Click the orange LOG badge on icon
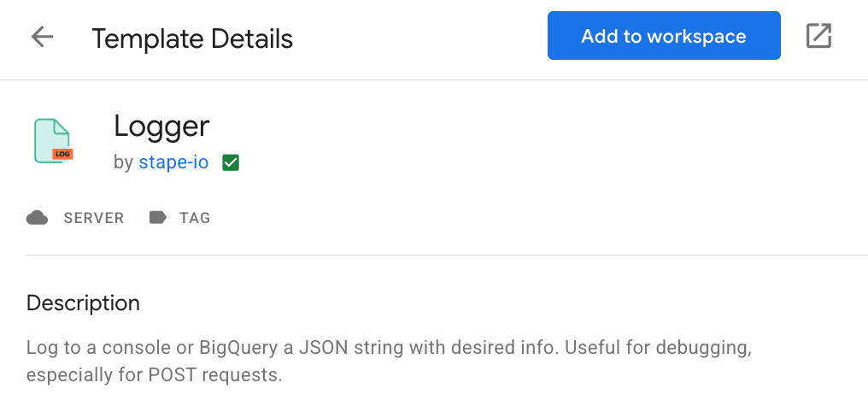This screenshot has height=400, width=868. [x=62, y=155]
